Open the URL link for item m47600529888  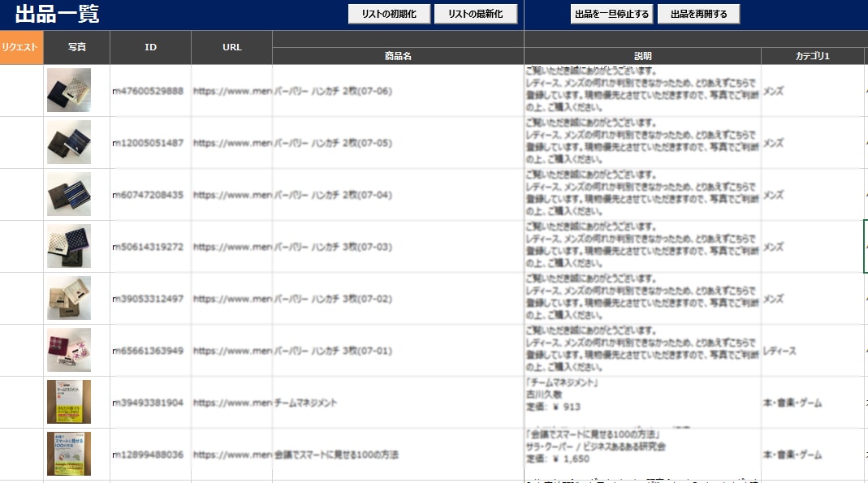232,91
